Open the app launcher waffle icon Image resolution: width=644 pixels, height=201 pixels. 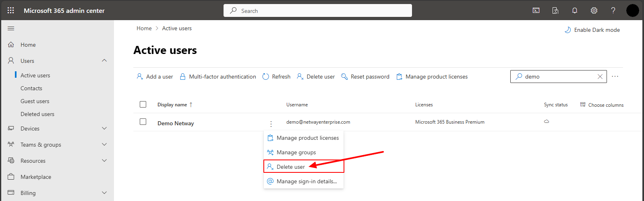coord(11,10)
